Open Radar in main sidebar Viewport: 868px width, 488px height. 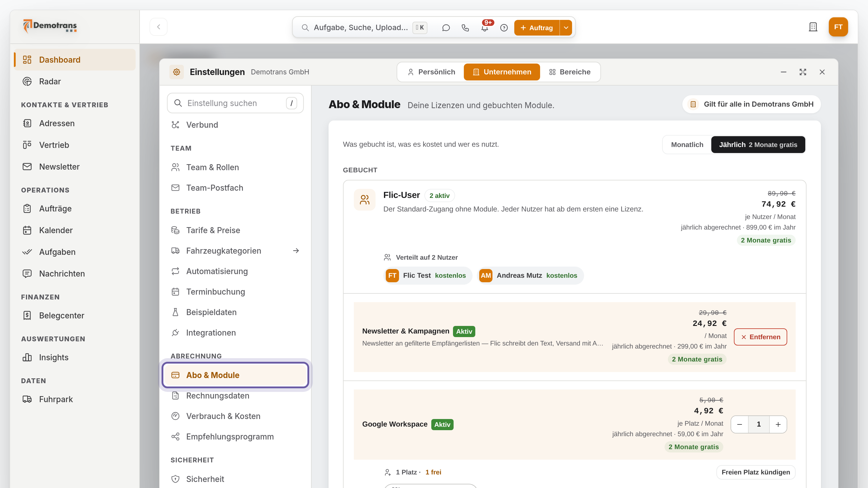coord(74,82)
